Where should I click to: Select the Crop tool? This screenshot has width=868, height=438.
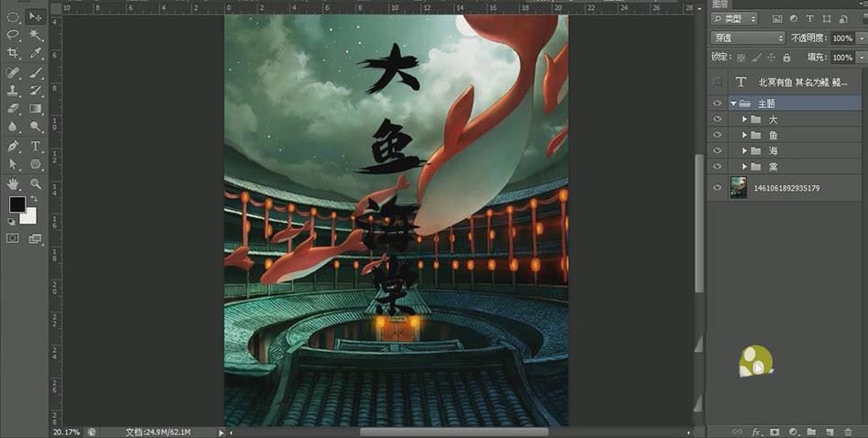pyautogui.click(x=13, y=52)
